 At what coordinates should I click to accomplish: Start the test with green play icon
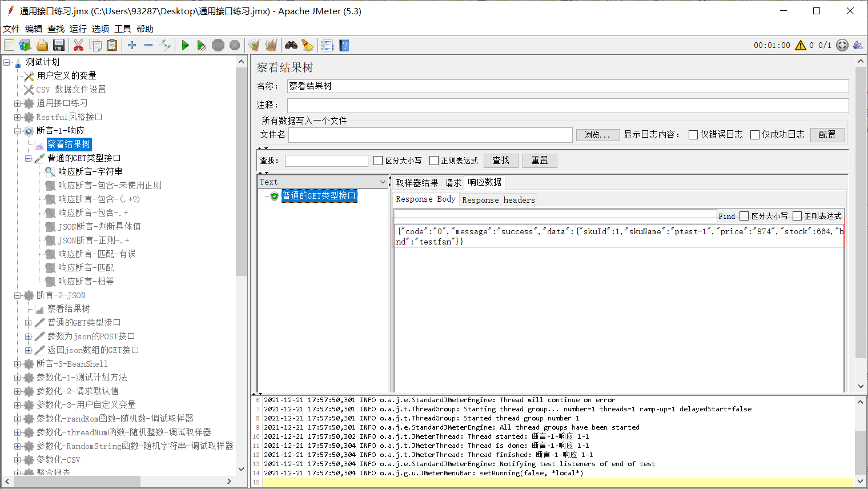click(x=185, y=45)
